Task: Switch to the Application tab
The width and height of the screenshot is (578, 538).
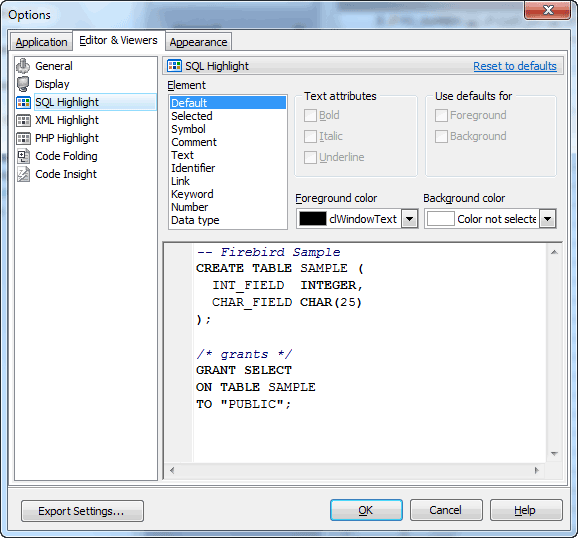Action: [41, 42]
